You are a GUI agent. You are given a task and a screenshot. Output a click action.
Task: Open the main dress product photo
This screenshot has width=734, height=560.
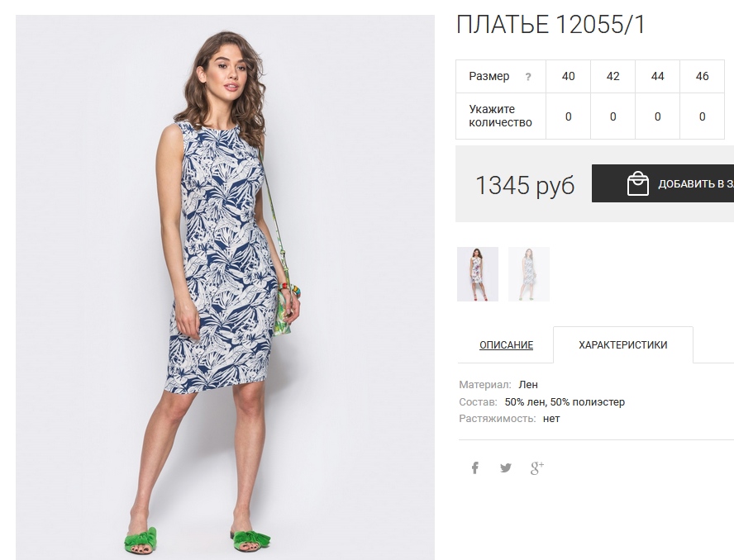pos(225,287)
